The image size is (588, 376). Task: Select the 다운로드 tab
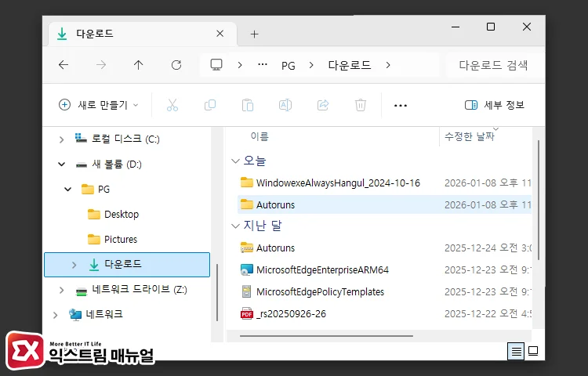143,34
